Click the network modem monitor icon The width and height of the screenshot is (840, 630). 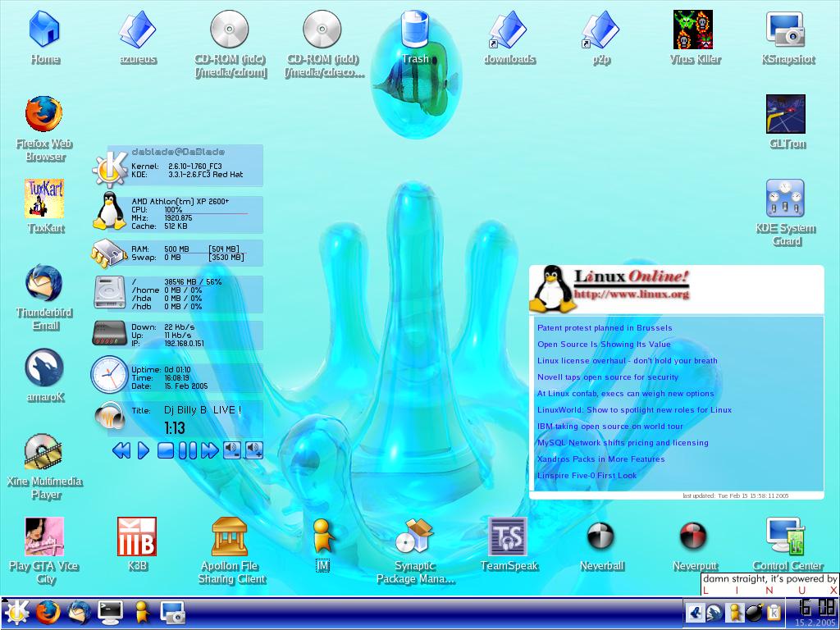110,334
